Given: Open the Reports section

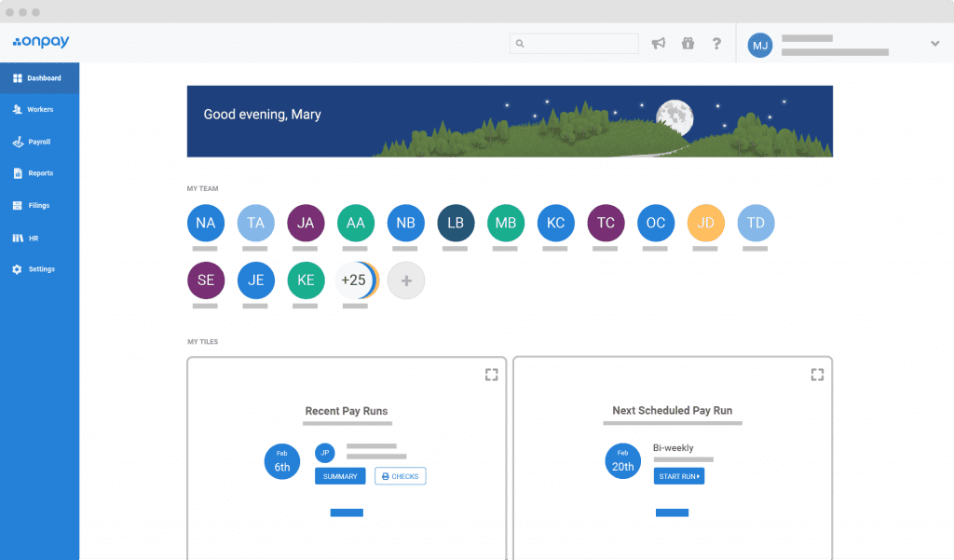Looking at the screenshot, I should pyautogui.click(x=39, y=172).
